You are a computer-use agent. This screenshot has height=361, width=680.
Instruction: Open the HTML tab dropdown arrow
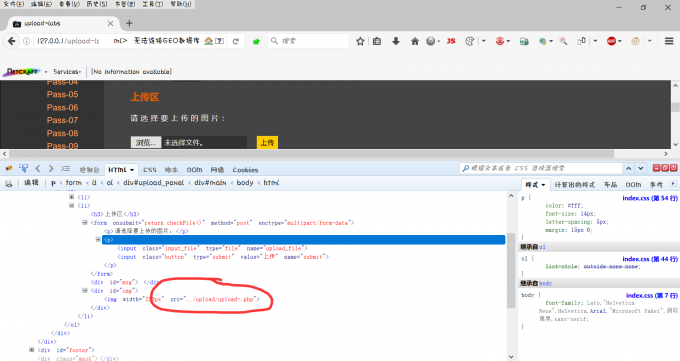132,170
